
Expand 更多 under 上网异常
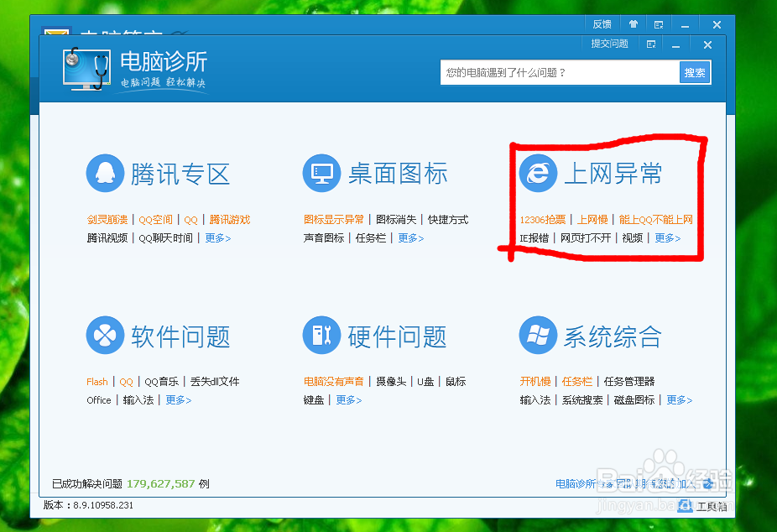point(667,238)
